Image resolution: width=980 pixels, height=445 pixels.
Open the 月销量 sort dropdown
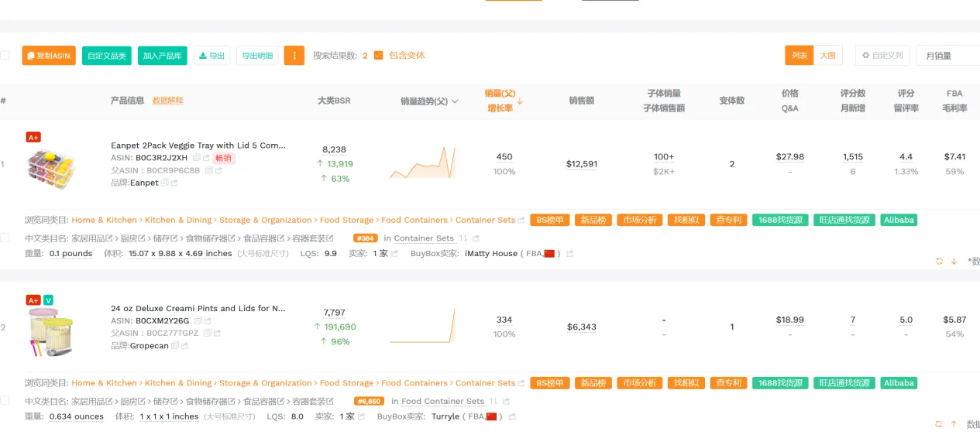pos(948,56)
